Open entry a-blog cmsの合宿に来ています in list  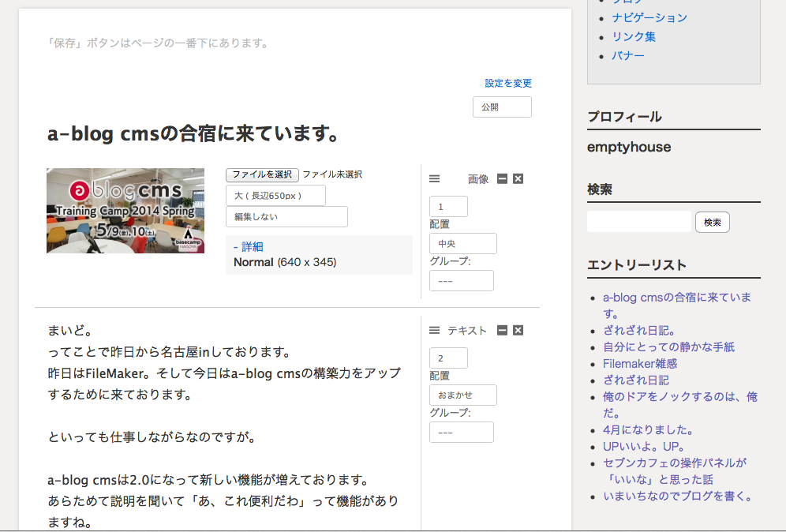click(677, 305)
